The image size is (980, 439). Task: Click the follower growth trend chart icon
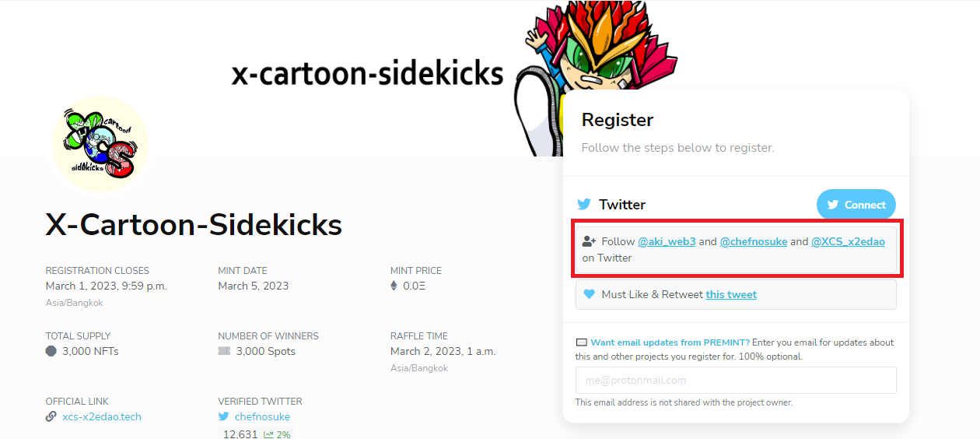pyautogui.click(x=268, y=434)
